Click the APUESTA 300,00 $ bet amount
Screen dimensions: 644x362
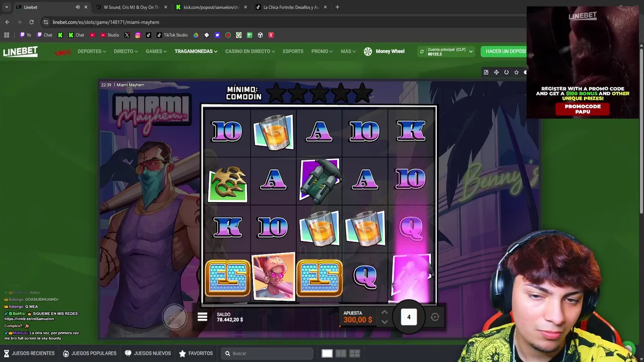(358, 320)
